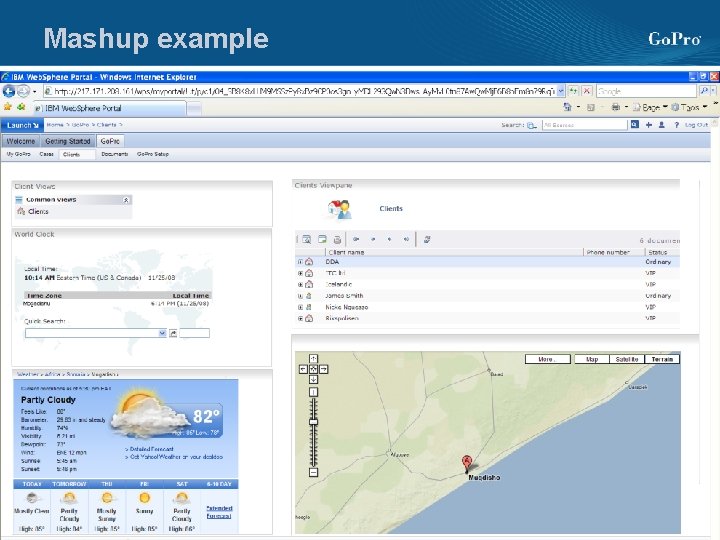Viewport: 720px width, 540px height.
Task: Click the browser Forward arrow button
Action: pos(23,91)
